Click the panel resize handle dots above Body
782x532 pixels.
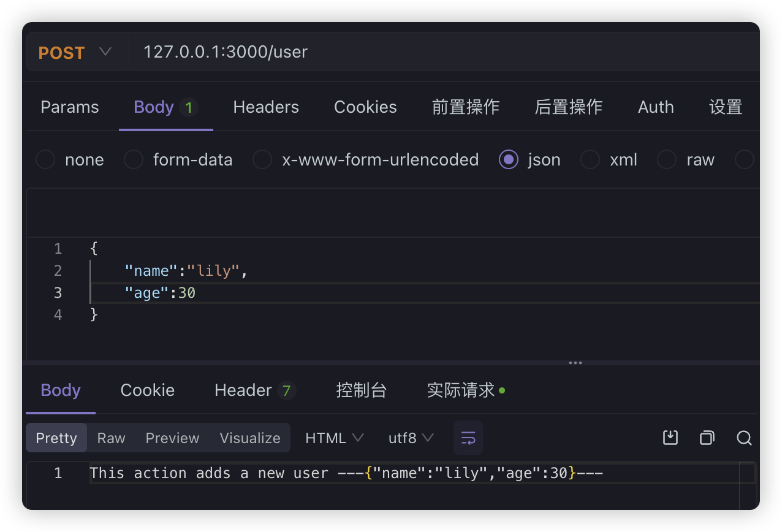(x=575, y=363)
